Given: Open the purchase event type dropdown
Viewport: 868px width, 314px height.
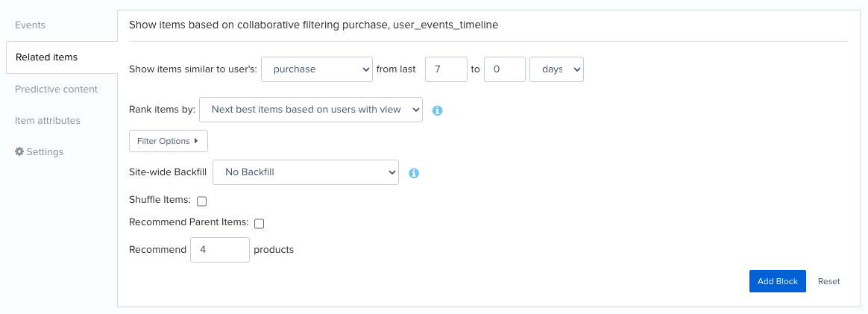Looking at the screenshot, I should [x=317, y=69].
